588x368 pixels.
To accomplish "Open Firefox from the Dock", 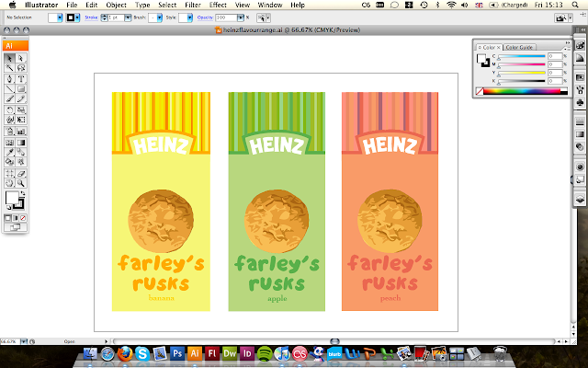I will 125,353.
